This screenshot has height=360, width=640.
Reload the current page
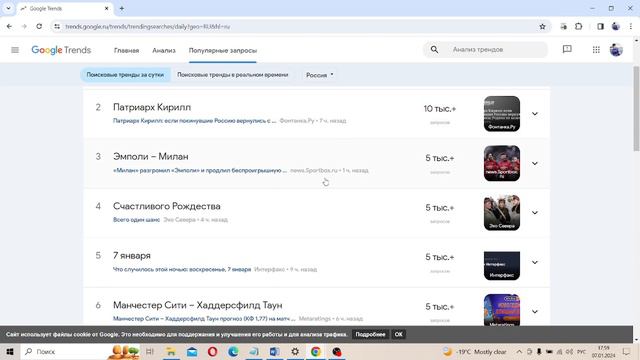click(x=39, y=27)
